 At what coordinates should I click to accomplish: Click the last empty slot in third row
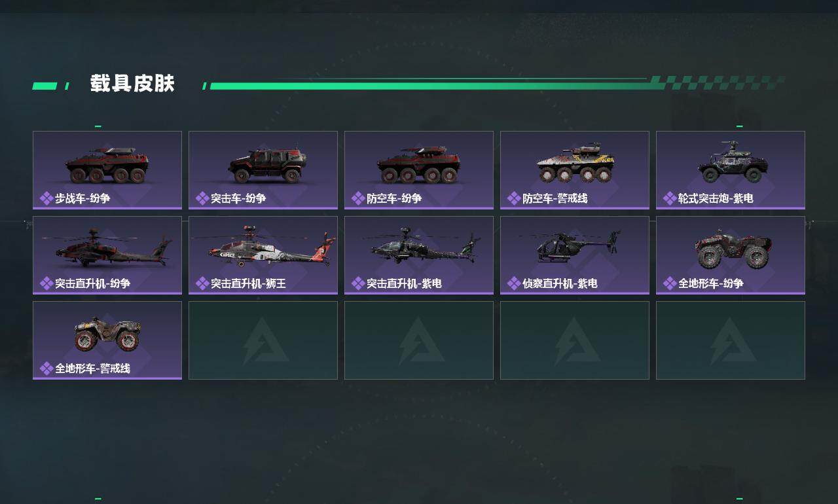point(731,340)
